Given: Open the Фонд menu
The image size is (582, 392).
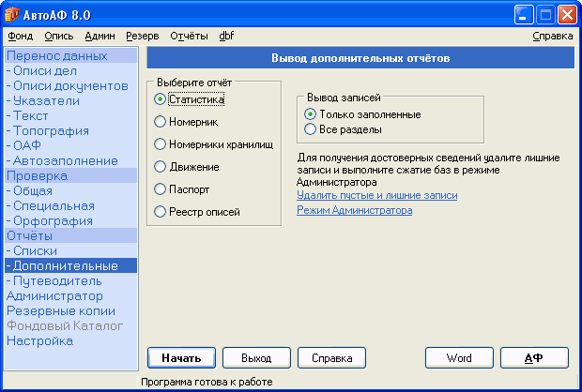Looking at the screenshot, I should pos(21,36).
